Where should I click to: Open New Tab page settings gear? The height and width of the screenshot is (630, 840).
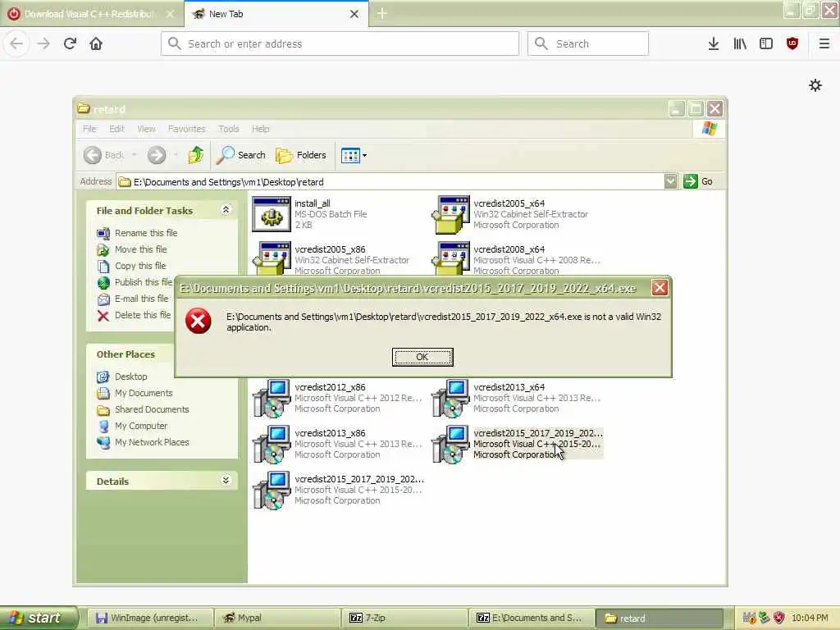(815, 85)
